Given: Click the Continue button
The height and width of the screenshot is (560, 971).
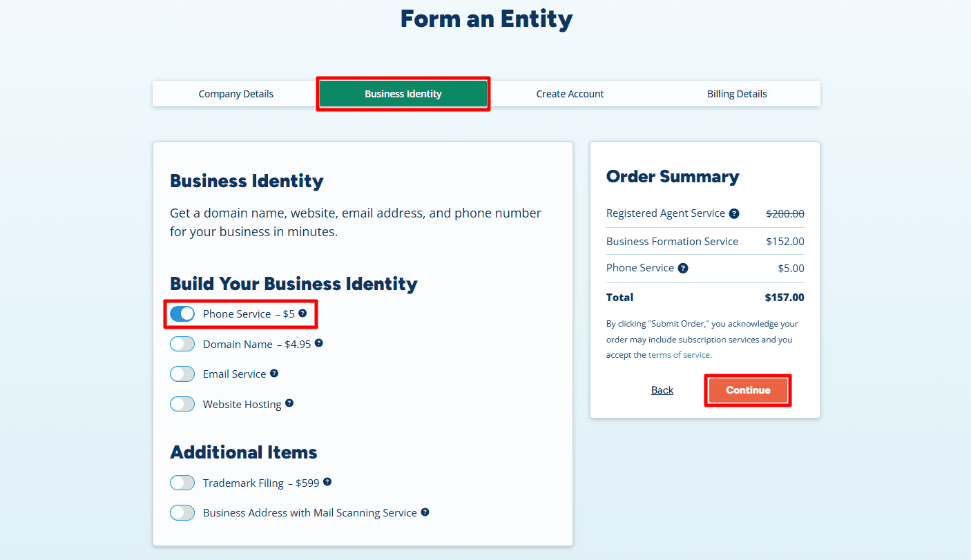Looking at the screenshot, I should (748, 389).
